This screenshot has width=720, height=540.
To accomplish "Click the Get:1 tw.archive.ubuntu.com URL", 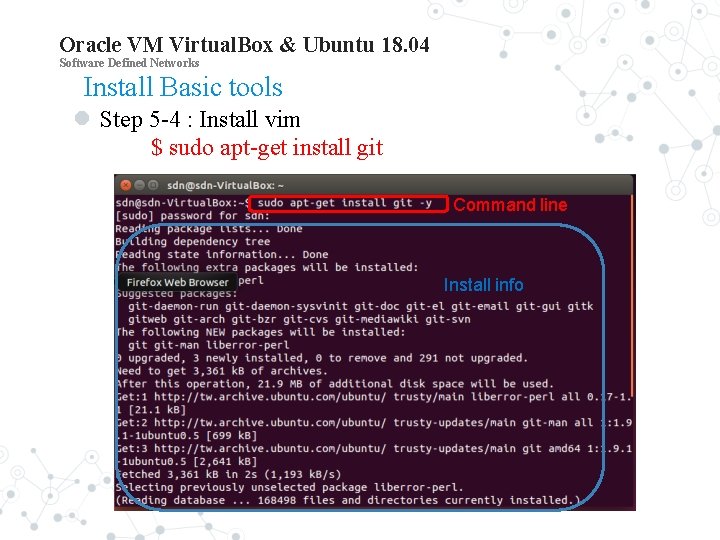I will pos(270,397).
